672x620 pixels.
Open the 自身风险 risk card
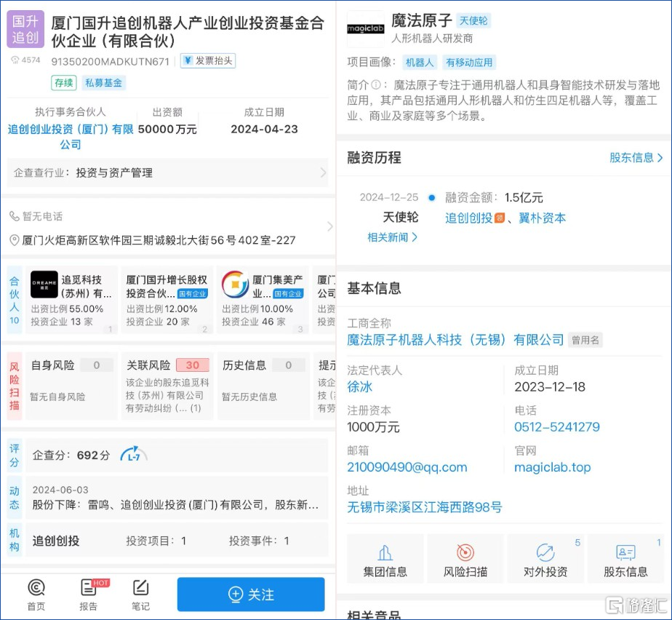pos(71,386)
